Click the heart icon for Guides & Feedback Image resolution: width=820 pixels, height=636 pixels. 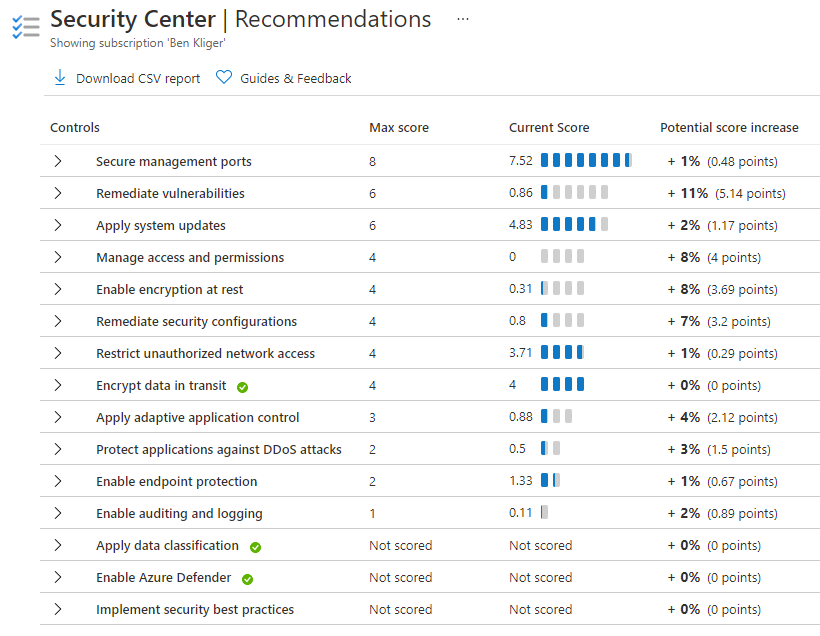(x=224, y=78)
